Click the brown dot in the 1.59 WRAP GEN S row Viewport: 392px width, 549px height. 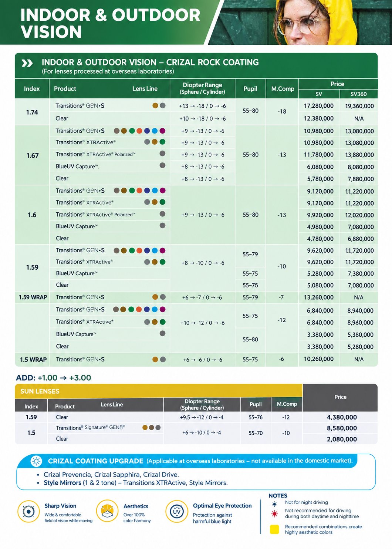click(x=155, y=297)
